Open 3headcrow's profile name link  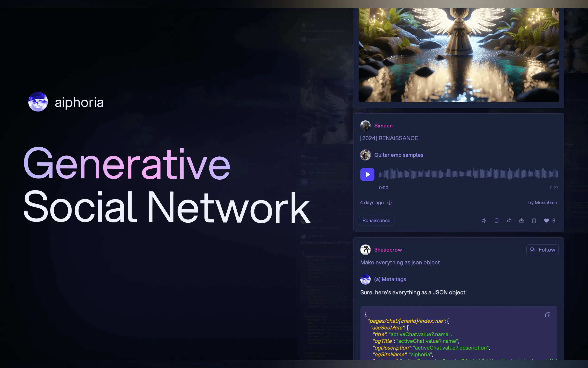(x=388, y=250)
